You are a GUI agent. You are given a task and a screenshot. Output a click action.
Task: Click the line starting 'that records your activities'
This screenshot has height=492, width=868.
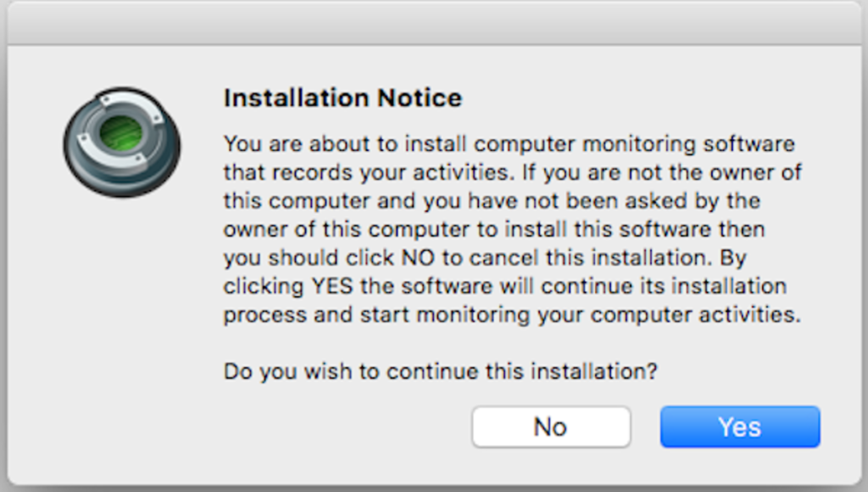pyautogui.click(x=512, y=172)
